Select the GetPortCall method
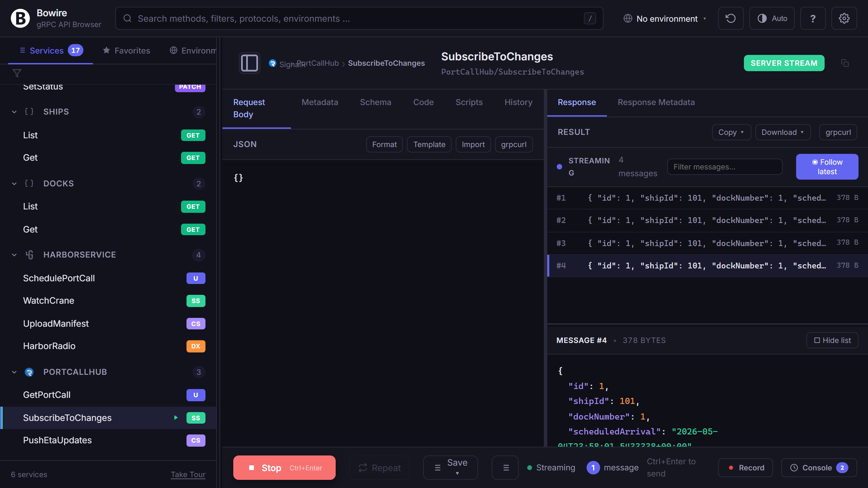The height and width of the screenshot is (488, 868). (x=108, y=395)
